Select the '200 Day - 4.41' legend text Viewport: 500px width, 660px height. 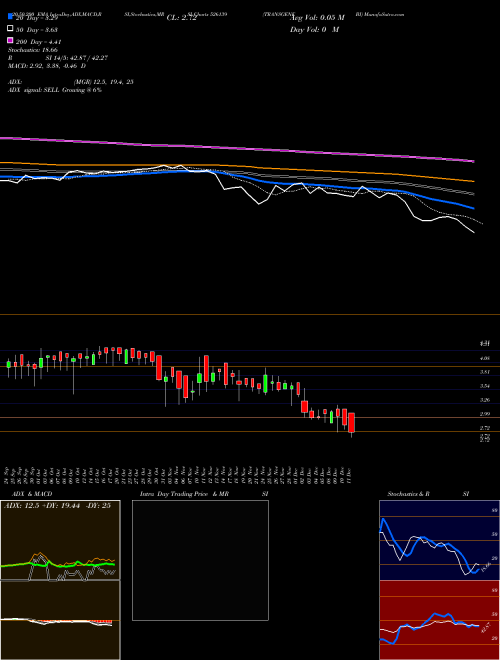[x=39, y=42]
